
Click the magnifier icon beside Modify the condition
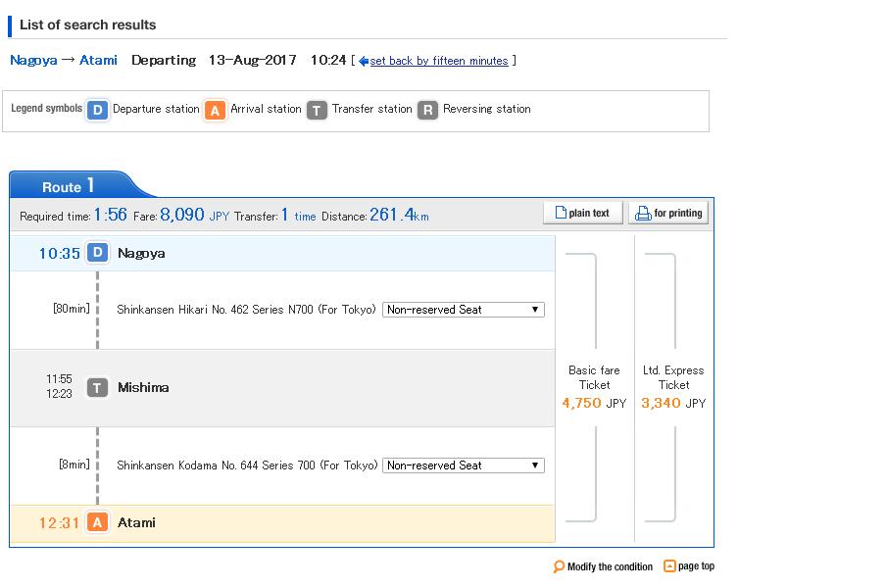(559, 566)
